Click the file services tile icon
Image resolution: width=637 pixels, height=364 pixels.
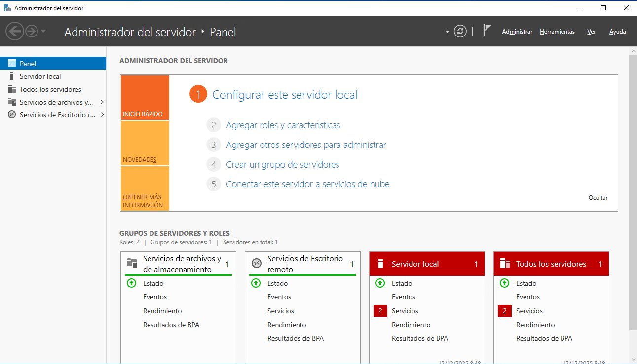tap(132, 263)
